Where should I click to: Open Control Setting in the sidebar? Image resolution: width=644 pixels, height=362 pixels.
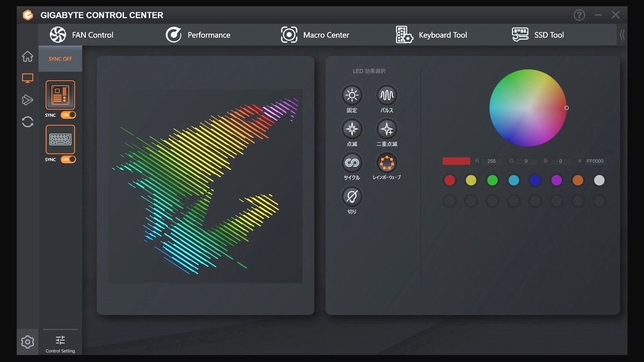pyautogui.click(x=60, y=344)
